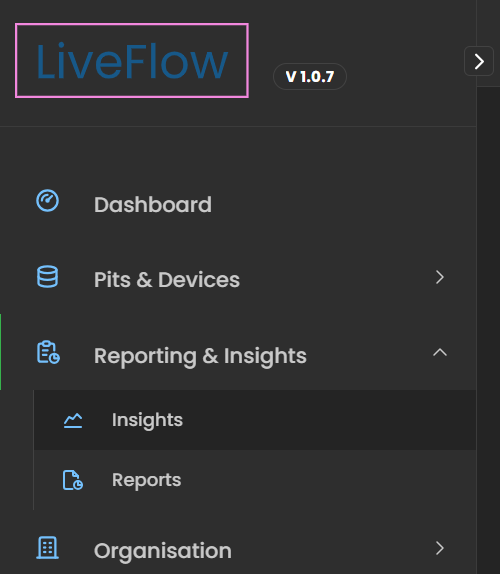Click the Organisation building icon
500x574 pixels.
(x=48, y=548)
